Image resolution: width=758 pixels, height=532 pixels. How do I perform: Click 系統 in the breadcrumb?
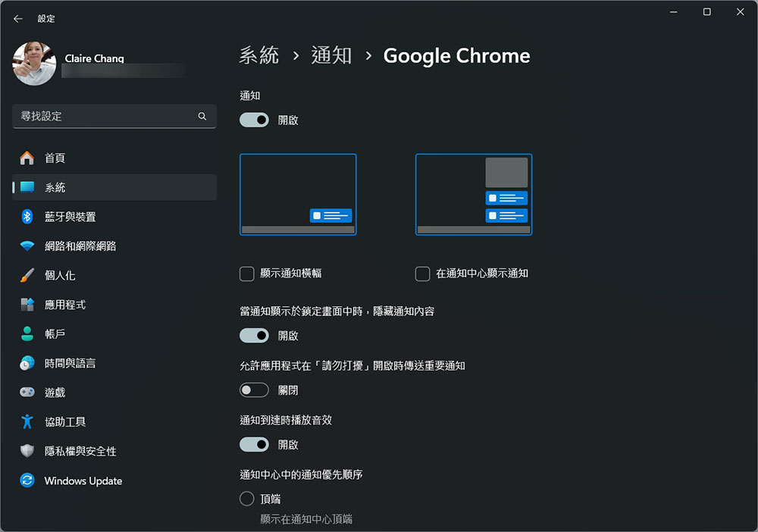(x=259, y=55)
